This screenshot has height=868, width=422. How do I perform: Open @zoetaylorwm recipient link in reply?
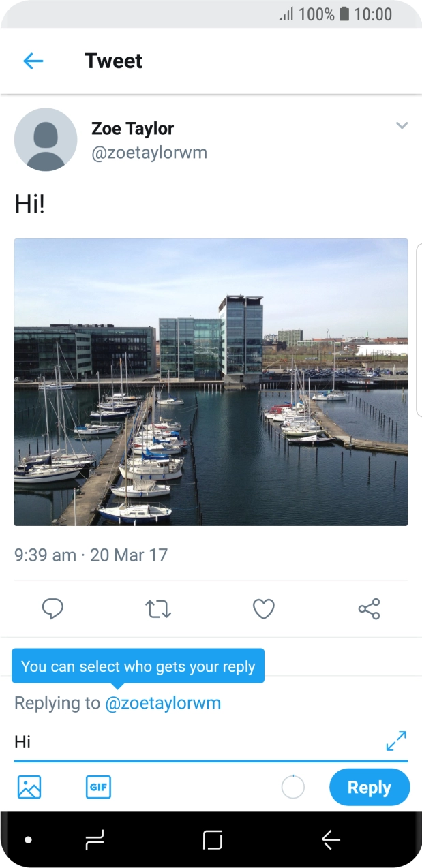point(163,703)
